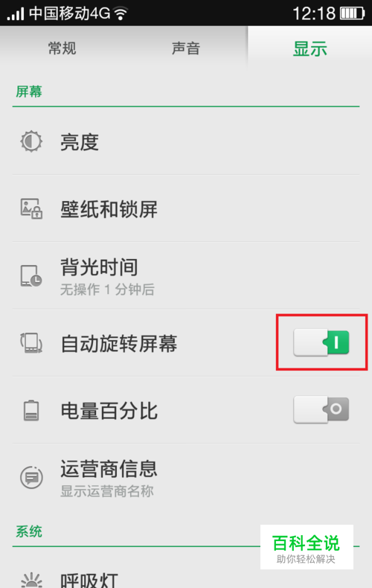Open 壁纸和锁屏 settings
Image resolution: width=372 pixels, height=588 pixels.
186,208
